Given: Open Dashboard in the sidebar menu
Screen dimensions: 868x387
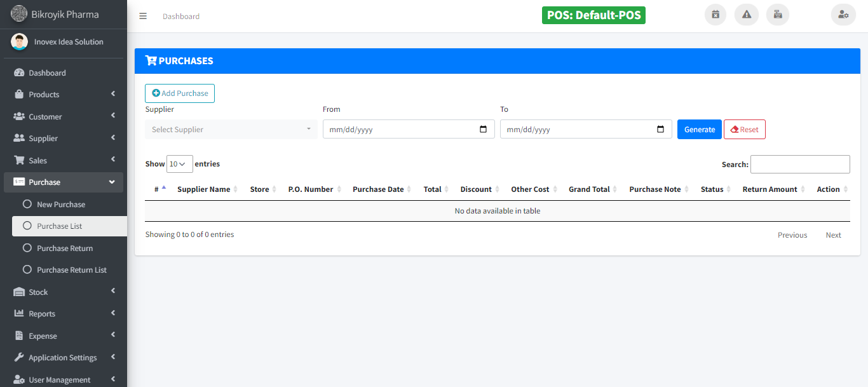Looking at the screenshot, I should (47, 72).
